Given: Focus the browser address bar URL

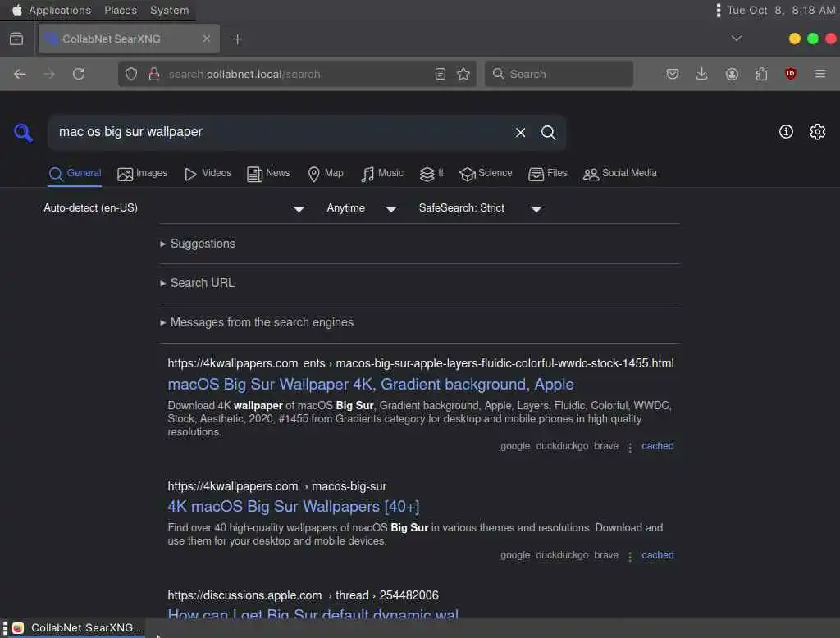Looking at the screenshot, I should click(297, 74).
